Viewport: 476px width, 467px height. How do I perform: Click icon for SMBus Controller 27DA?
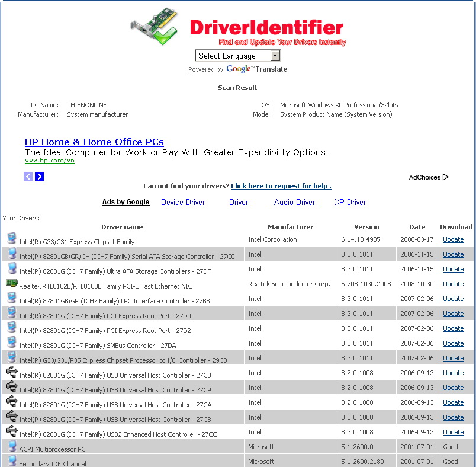[x=12, y=342]
